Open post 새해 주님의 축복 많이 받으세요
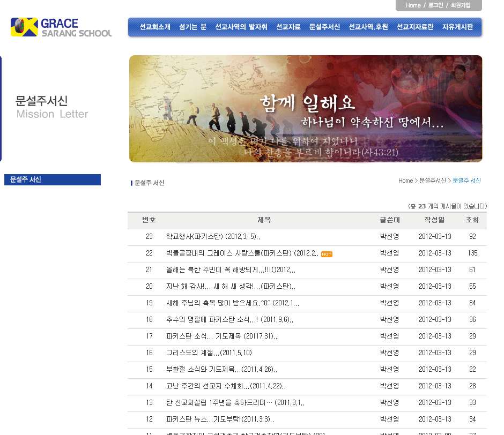This screenshot has height=435, width=504. click(x=232, y=303)
